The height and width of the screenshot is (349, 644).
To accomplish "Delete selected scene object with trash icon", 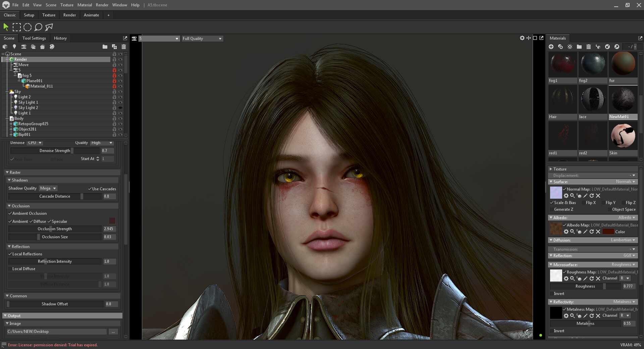I will pyautogui.click(x=124, y=47).
